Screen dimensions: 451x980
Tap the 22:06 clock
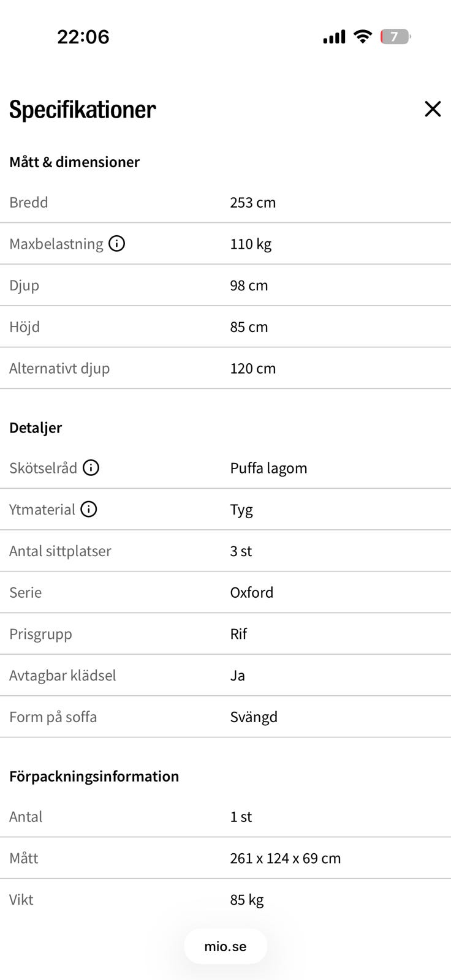[x=83, y=37]
